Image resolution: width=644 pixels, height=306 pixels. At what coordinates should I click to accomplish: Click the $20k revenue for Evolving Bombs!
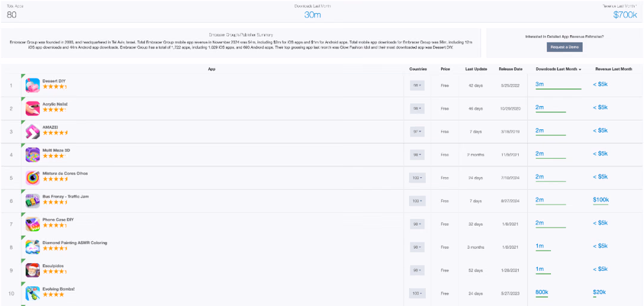pos(599,292)
